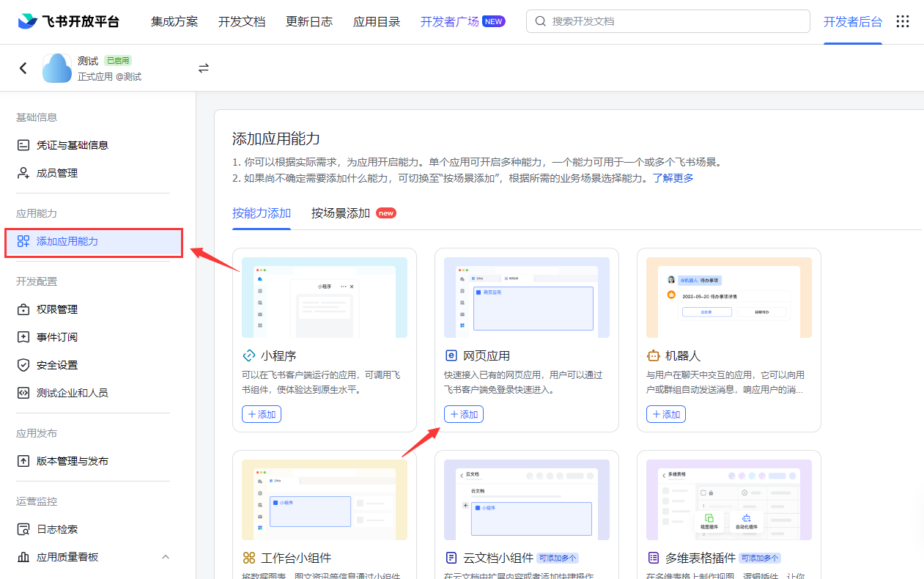The height and width of the screenshot is (579, 924).
Task: Open 开发者广场 in the top navigation
Action: tap(450, 21)
